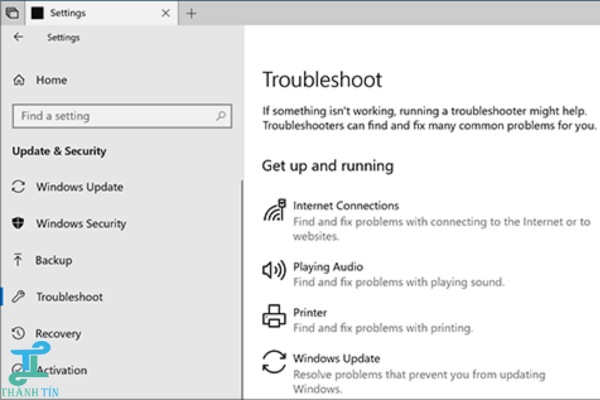
Task: Select the Settings tab
Action: 101,13
